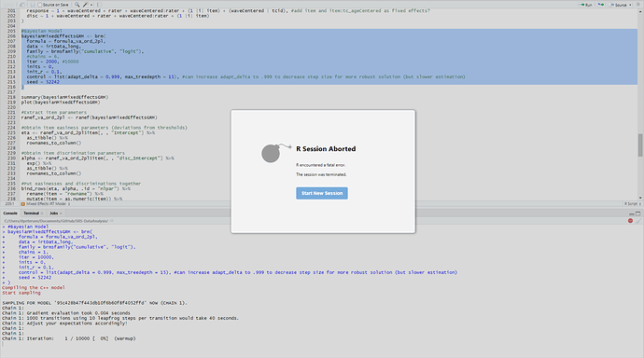Close the Jobs tab
The image size is (644, 358).
61,213
